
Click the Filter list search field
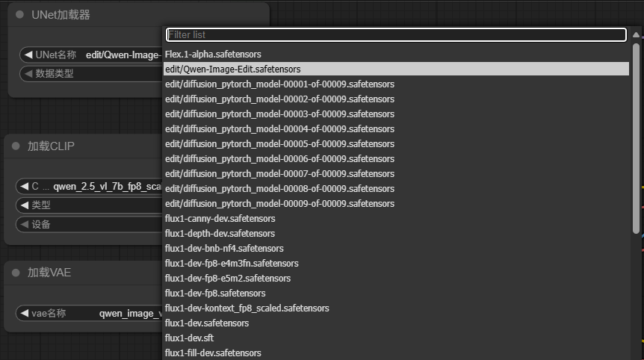pos(395,34)
